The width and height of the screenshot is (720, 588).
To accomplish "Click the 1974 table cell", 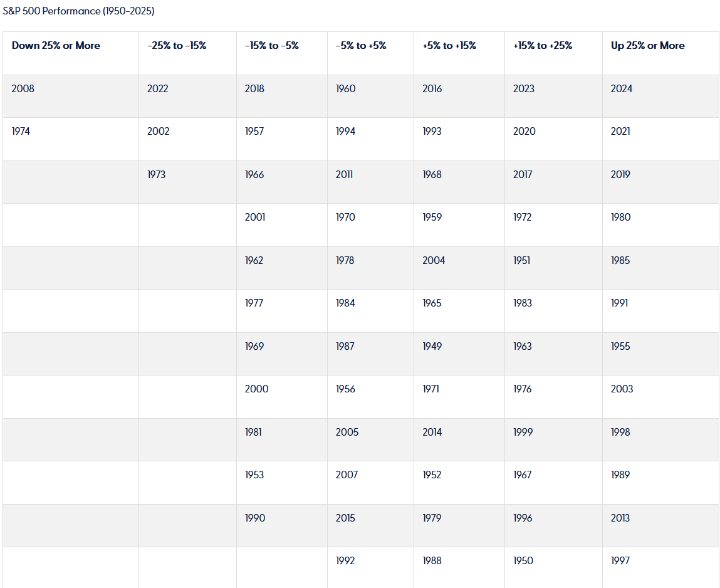I will 21,132.
